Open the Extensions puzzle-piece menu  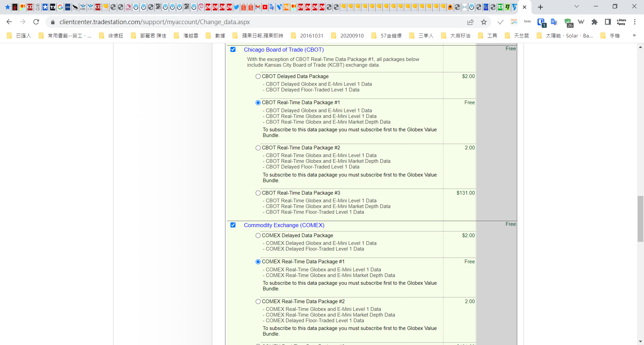pos(594,22)
